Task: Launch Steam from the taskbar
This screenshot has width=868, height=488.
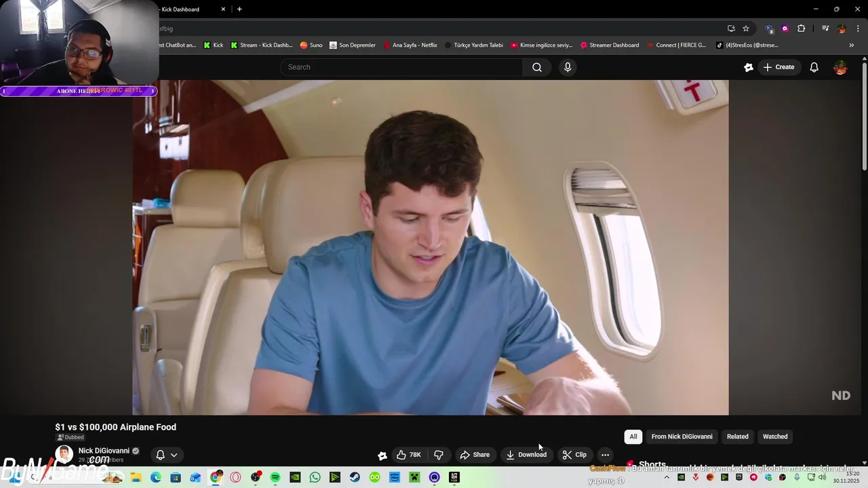Action: [355, 477]
